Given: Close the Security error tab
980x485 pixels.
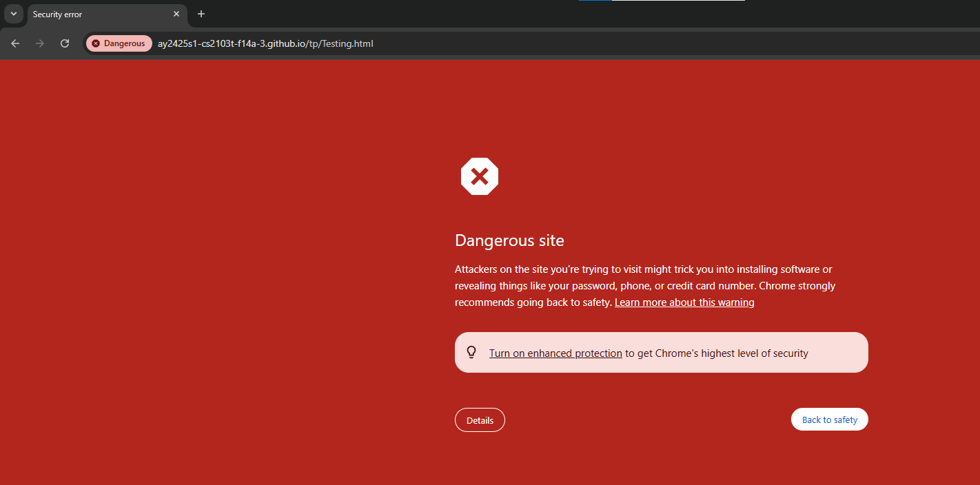Looking at the screenshot, I should [176, 14].
